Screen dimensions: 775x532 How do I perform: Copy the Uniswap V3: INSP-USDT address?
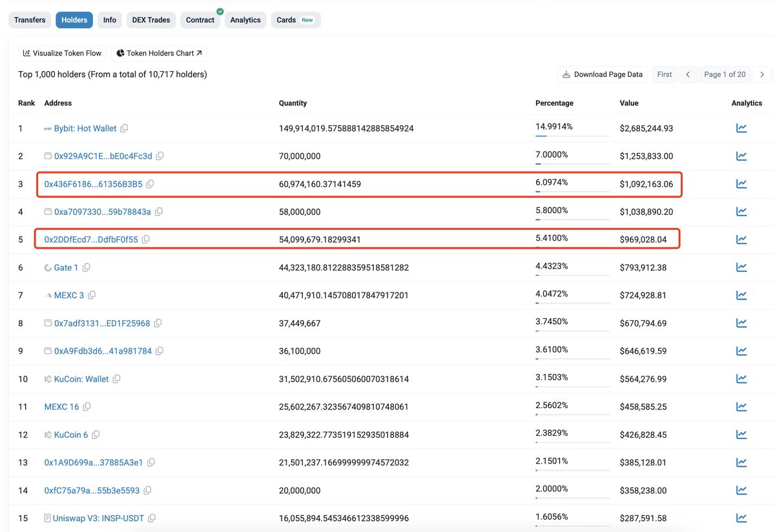pyautogui.click(x=152, y=518)
